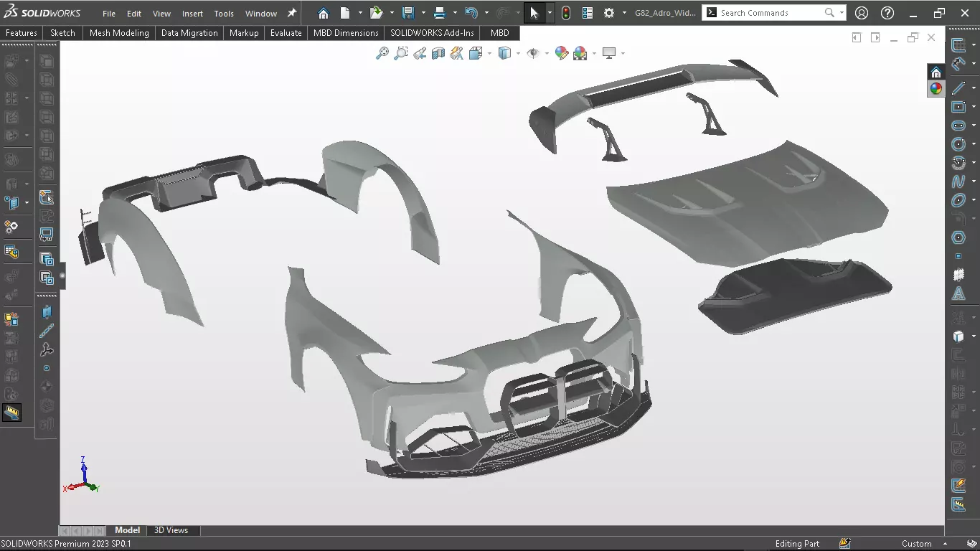Toggle the Select arrow tool

pos(534,13)
